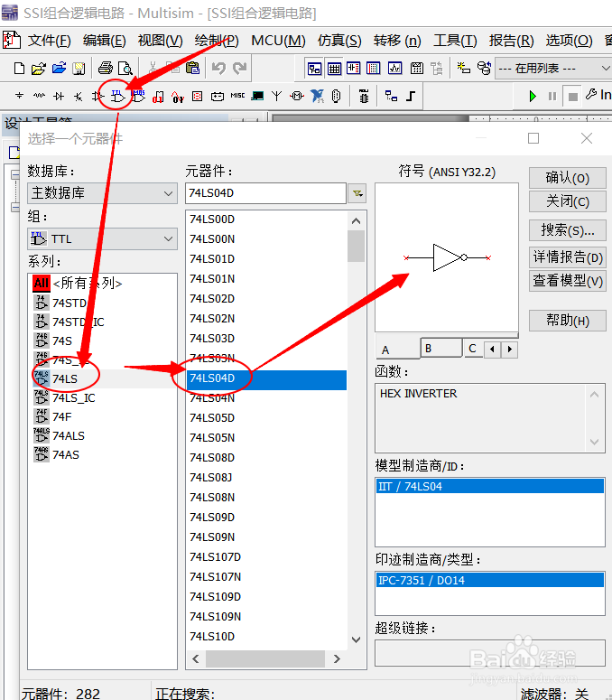
Task: Stop the simulation
Action: 573,97
